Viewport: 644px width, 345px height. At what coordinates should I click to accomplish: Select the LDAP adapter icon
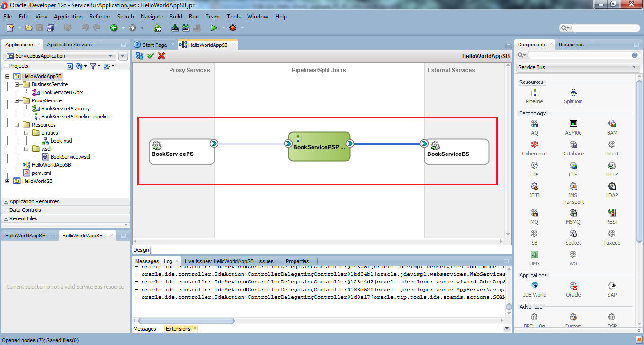[612, 186]
